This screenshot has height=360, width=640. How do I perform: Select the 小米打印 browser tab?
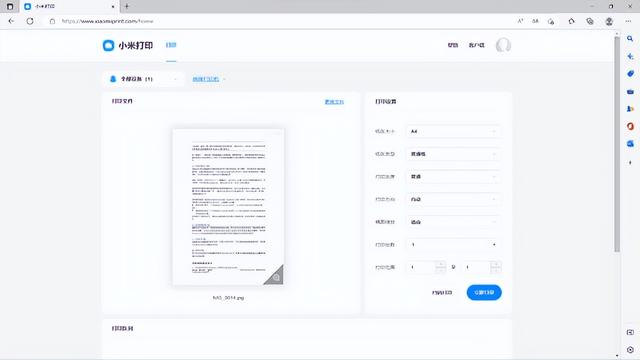(x=69, y=7)
